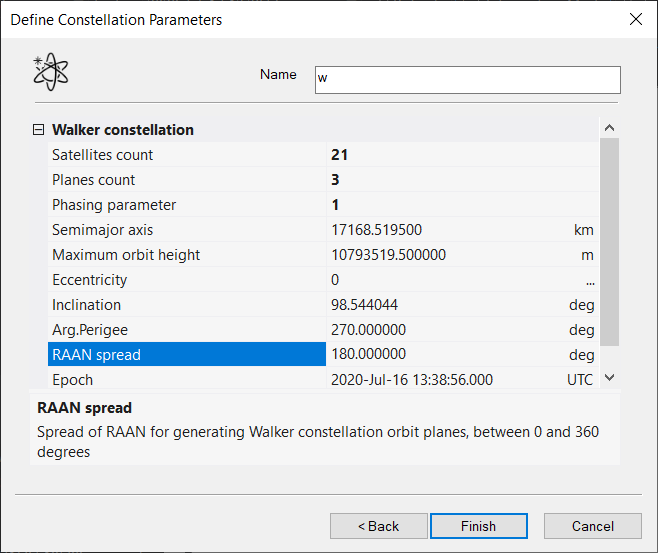Viewport: 658px width, 553px height.
Task: Click the Eccentricity ellipsis button
Action: 589,280
